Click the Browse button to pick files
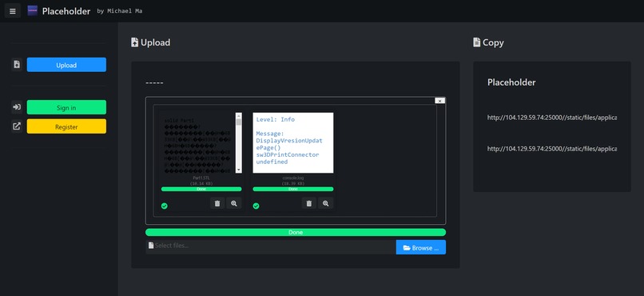This screenshot has height=296, width=644. point(420,247)
